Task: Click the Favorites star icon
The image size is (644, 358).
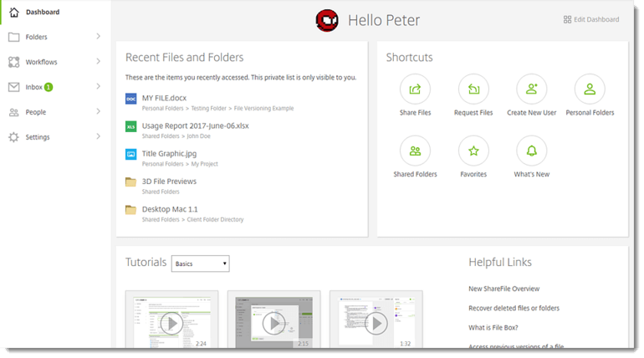Action: pos(473,151)
